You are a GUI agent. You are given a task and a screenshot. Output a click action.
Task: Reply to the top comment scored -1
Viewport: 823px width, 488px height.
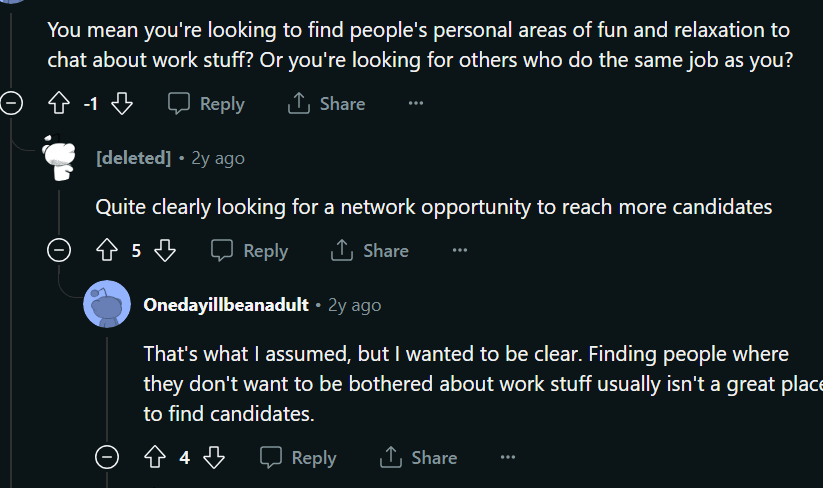[206, 103]
